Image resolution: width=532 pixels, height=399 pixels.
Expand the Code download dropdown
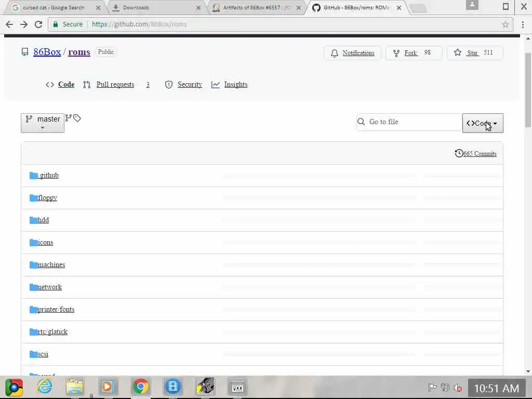pos(483,123)
